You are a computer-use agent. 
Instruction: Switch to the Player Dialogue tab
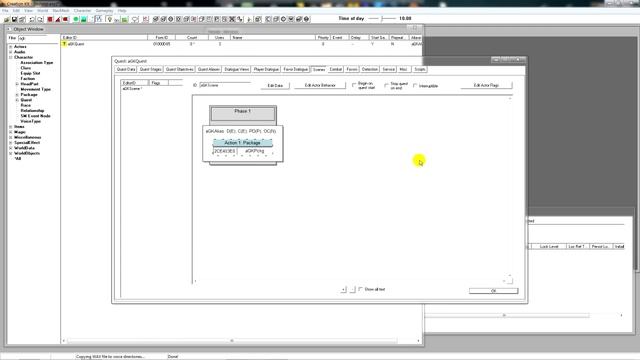coord(266,69)
